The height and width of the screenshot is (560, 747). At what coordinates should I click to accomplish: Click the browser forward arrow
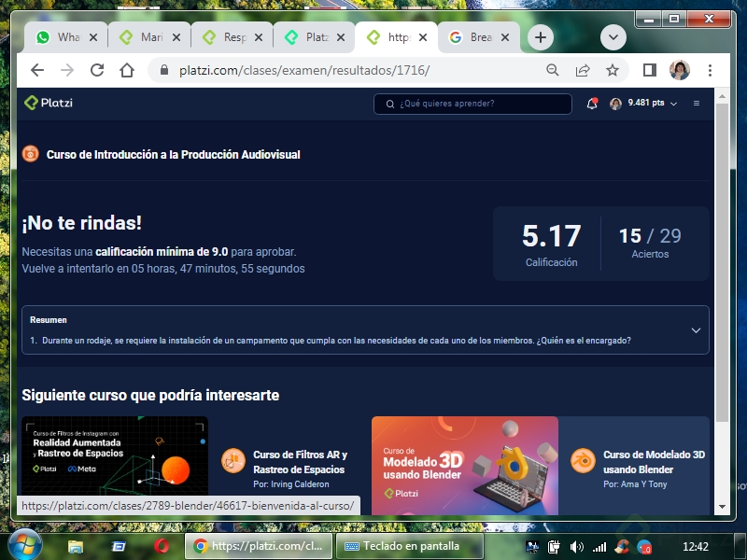pyautogui.click(x=67, y=71)
